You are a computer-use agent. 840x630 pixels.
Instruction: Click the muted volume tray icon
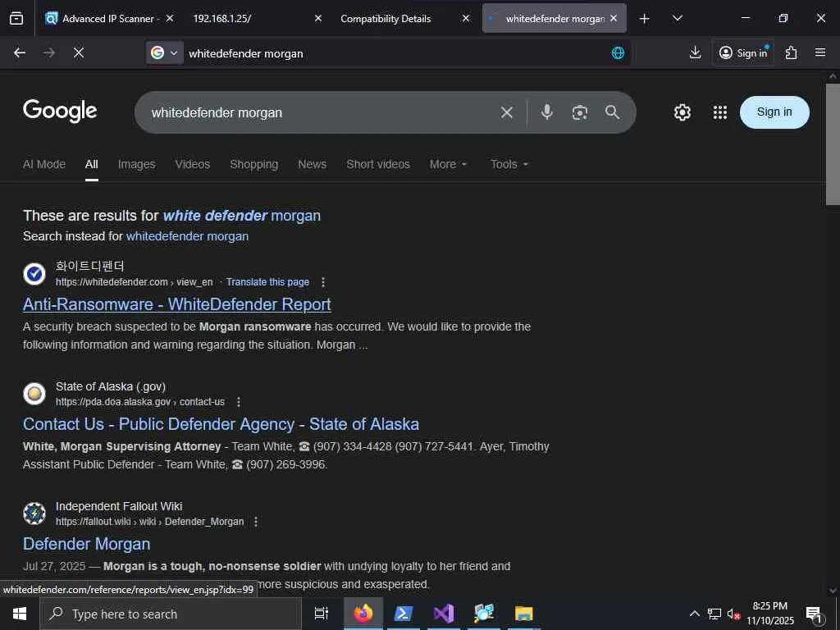click(x=733, y=614)
